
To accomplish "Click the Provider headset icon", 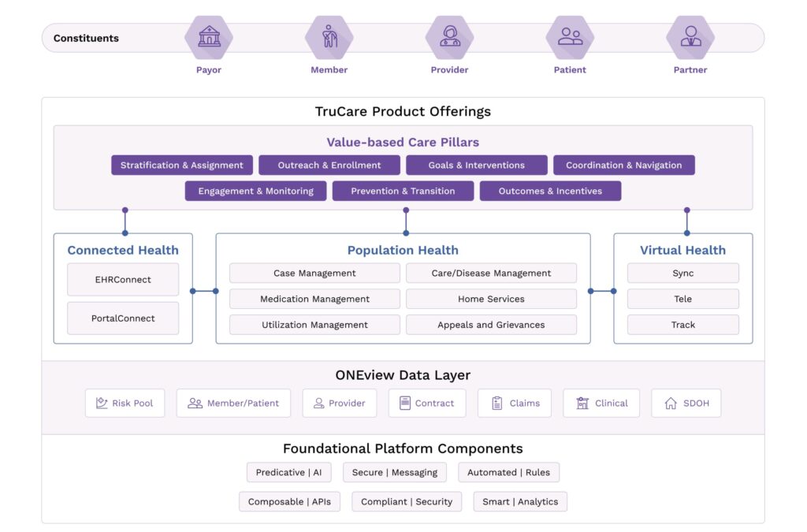I will click(x=449, y=36).
